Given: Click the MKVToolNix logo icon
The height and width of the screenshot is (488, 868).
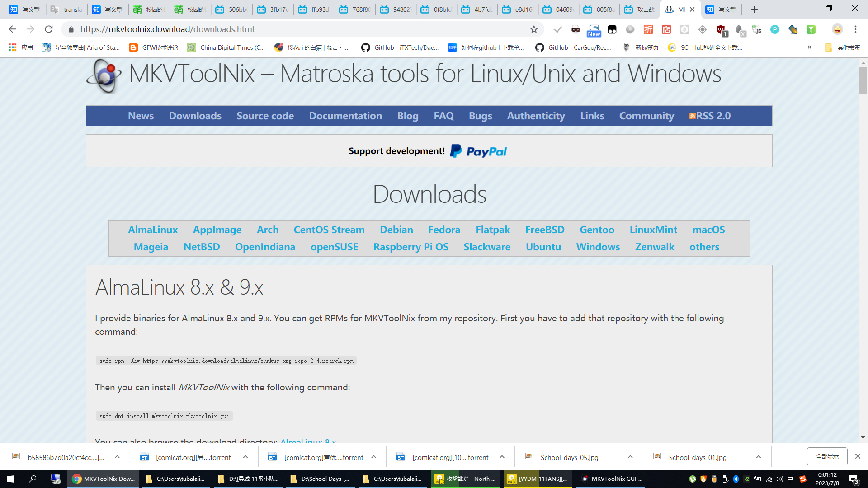Looking at the screenshot, I should [104, 76].
